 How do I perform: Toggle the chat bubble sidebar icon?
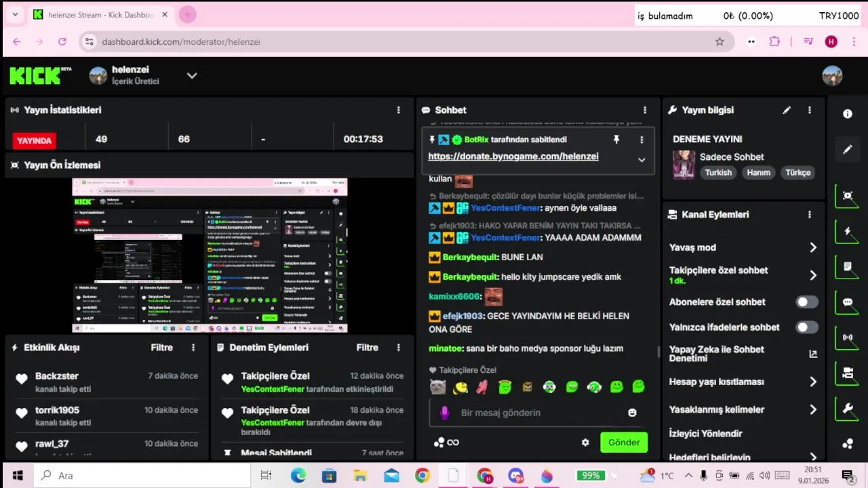tap(848, 302)
